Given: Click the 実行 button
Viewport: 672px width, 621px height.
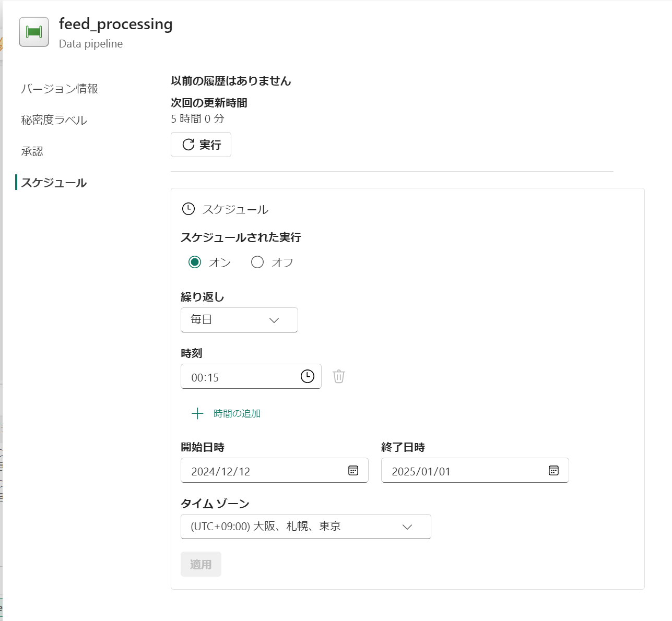Looking at the screenshot, I should (x=201, y=145).
